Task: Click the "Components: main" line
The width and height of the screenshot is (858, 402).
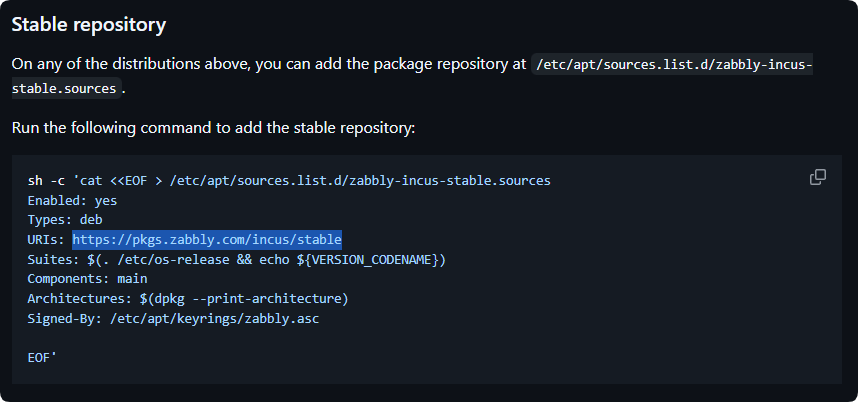Action: click(87, 279)
